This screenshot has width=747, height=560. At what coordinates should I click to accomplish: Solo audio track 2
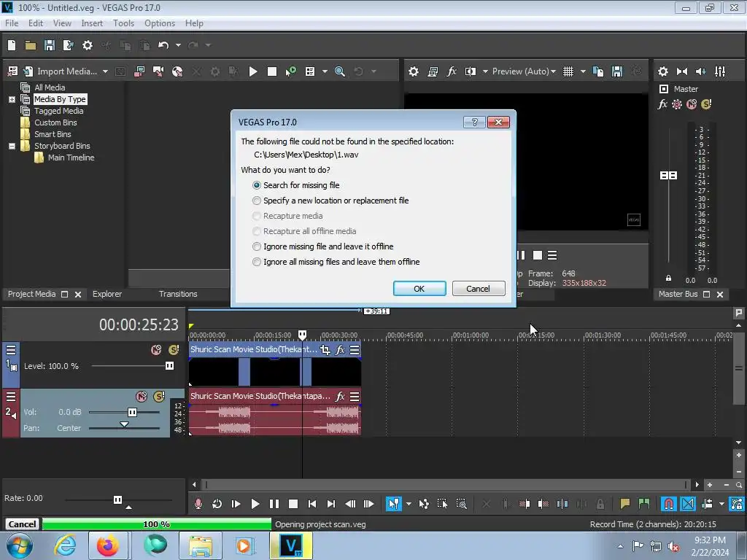click(x=159, y=396)
